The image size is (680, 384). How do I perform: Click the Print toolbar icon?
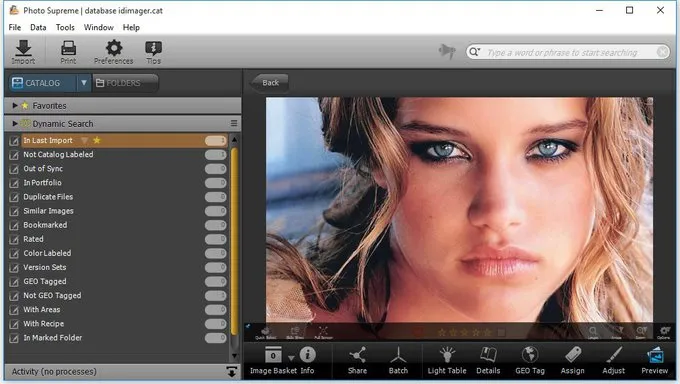click(68, 48)
